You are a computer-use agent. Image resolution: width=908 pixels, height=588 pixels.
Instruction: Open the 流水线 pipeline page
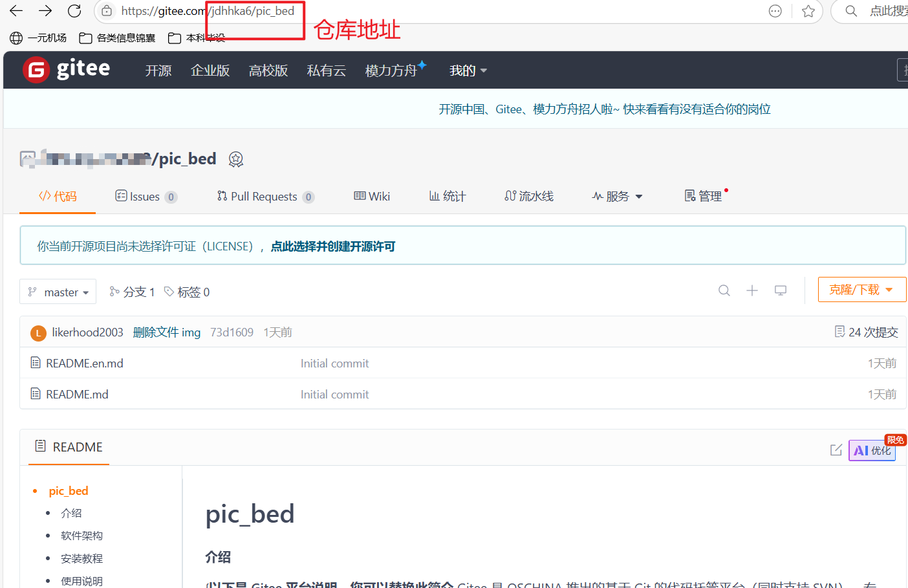click(x=528, y=196)
